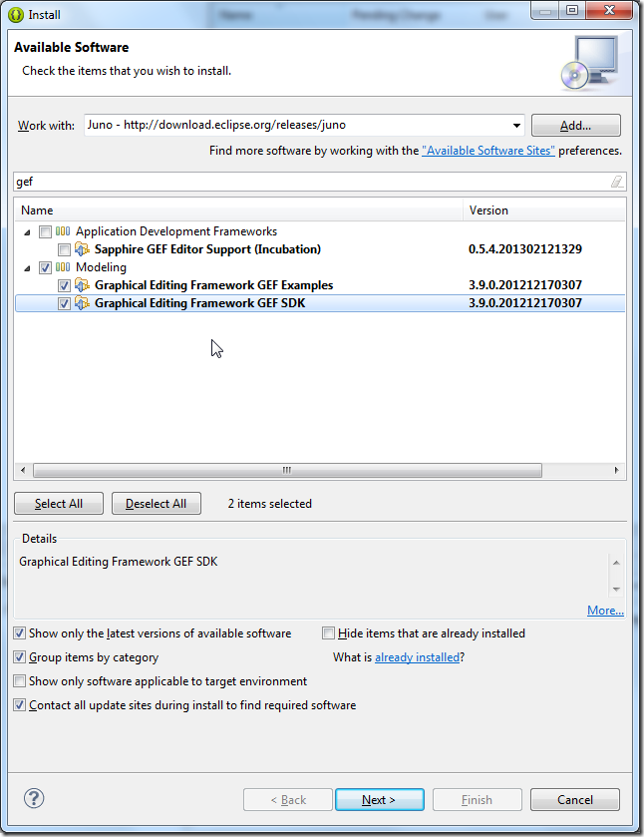Select Sapphire GEF Editor Support (Incubation) row
The image size is (644, 837).
point(320,249)
